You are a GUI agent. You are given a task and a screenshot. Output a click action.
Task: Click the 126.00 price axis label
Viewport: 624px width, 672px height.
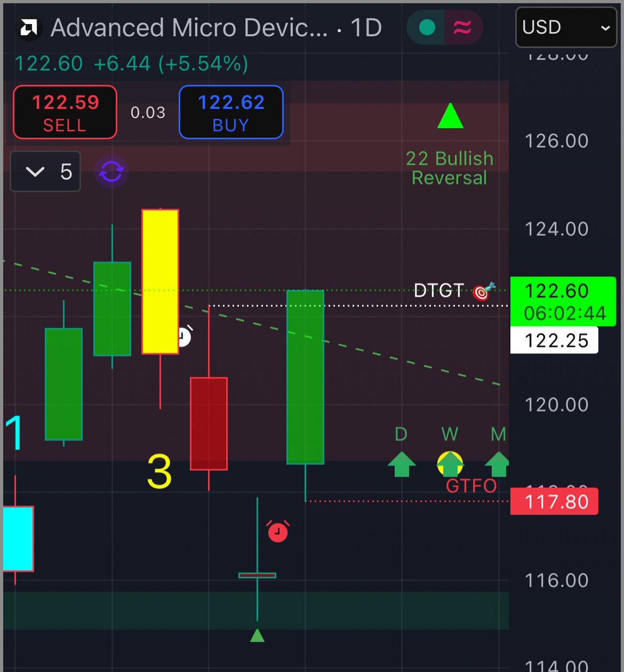(556, 141)
